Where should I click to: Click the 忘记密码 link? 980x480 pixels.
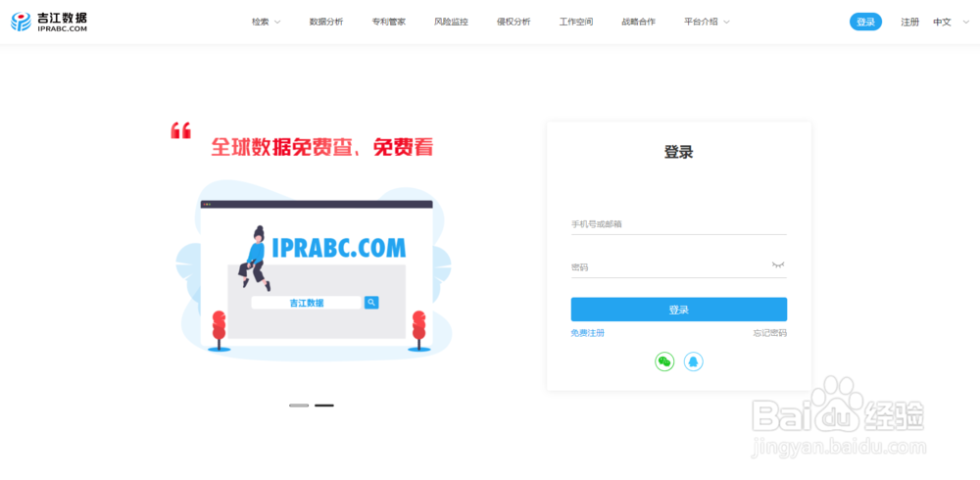coord(770,333)
